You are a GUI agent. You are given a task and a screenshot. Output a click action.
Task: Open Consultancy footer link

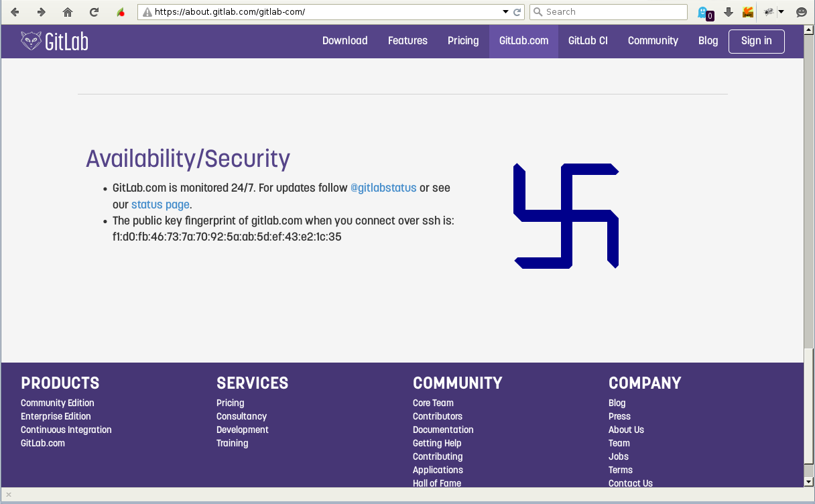[242, 416]
